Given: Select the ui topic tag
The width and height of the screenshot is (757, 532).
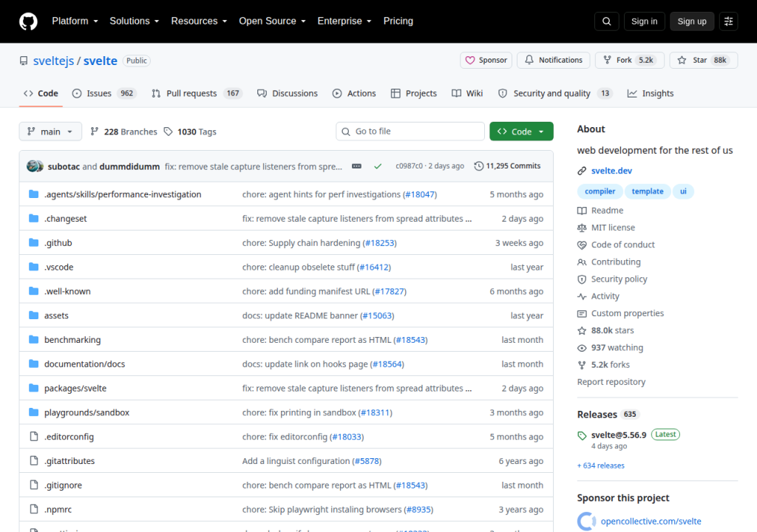Looking at the screenshot, I should [x=683, y=191].
